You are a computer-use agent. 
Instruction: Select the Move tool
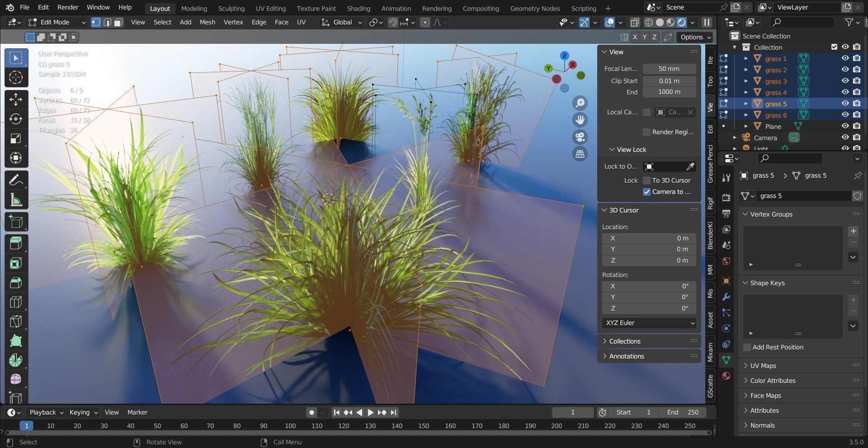click(x=16, y=99)
